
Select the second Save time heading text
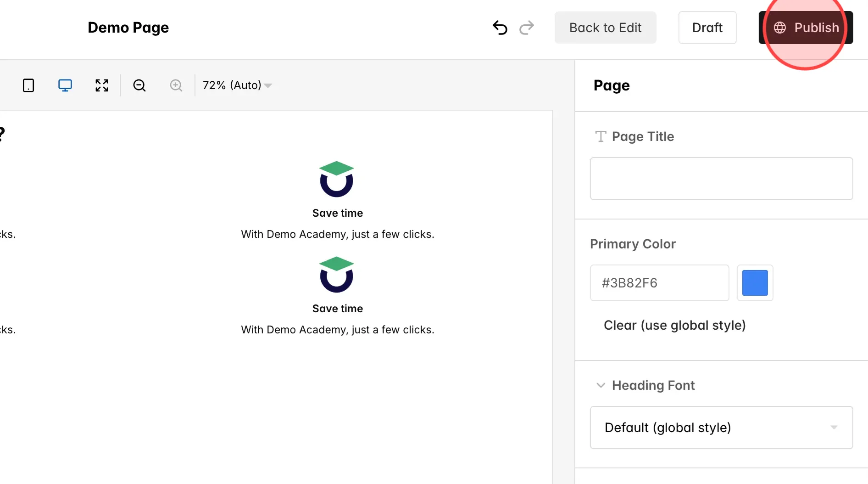click(338, 309)
